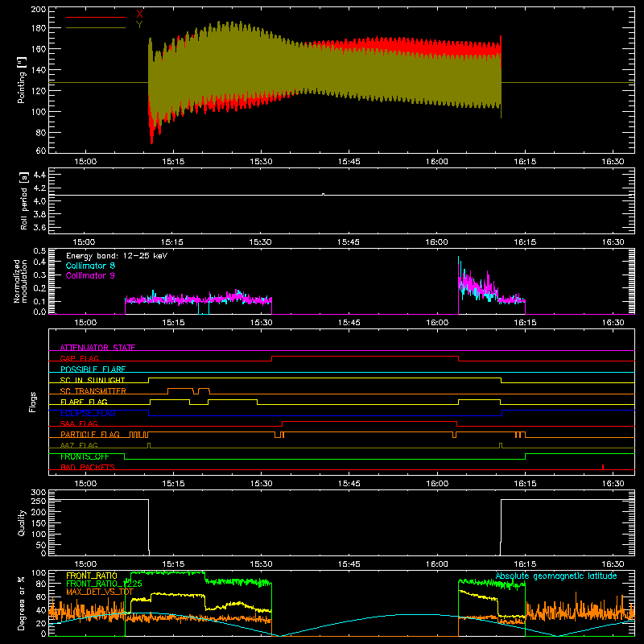Click the '3.6' value on Roll period axis

tap(39, 227)
